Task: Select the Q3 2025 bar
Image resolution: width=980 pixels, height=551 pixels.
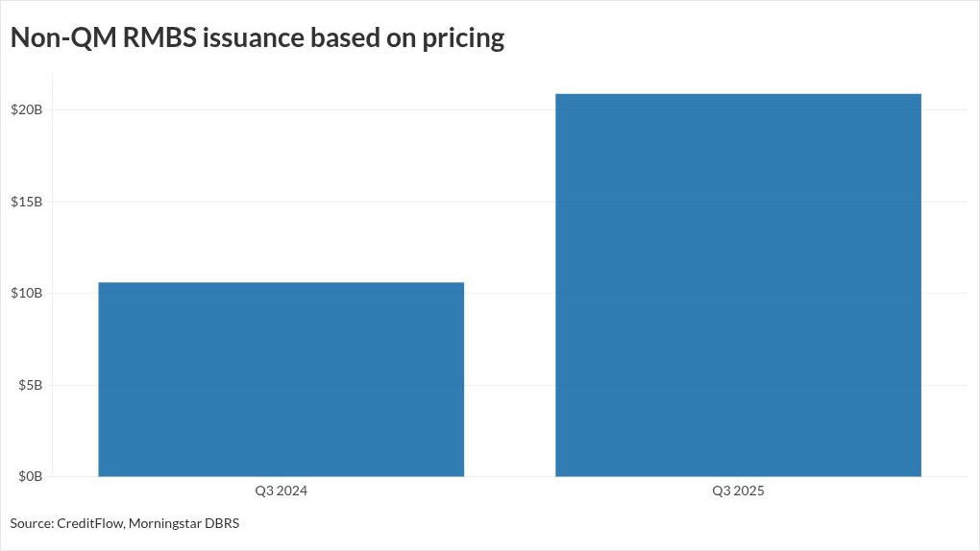Action: (738, 285)
